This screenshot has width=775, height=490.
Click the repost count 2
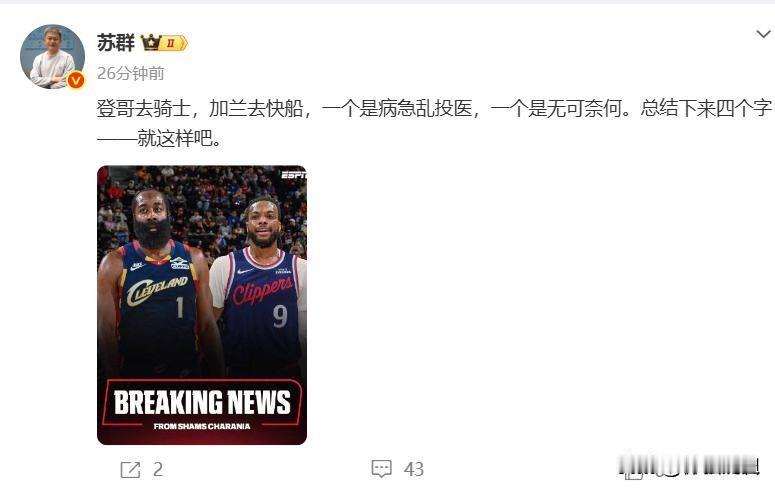point(158,469)
